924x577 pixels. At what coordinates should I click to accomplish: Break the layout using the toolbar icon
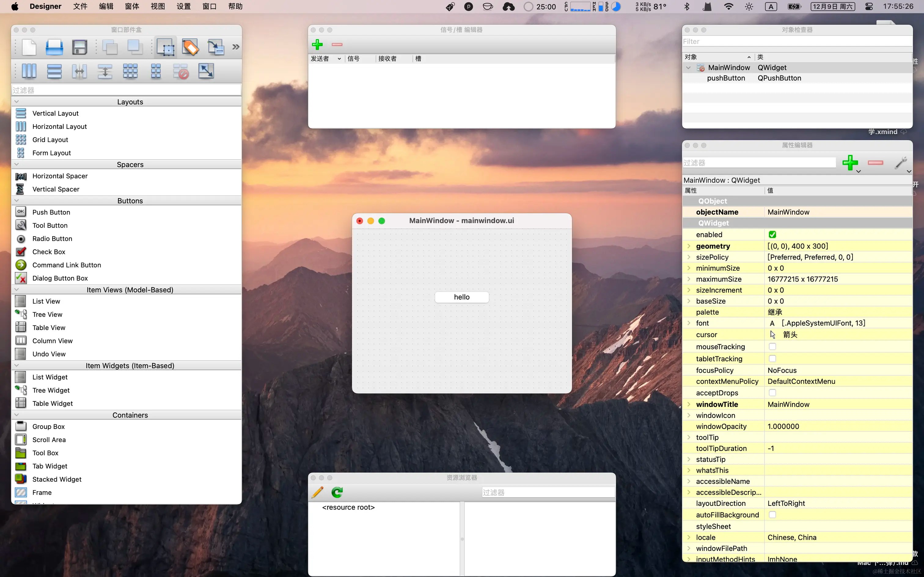pyautogui.click(x=181, y=71)
